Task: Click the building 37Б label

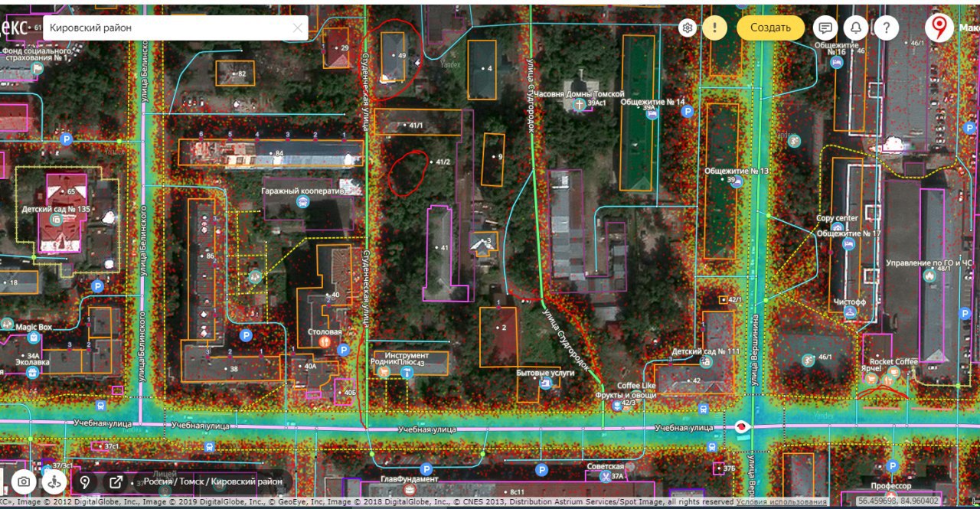Action: [x=729, y=468]
